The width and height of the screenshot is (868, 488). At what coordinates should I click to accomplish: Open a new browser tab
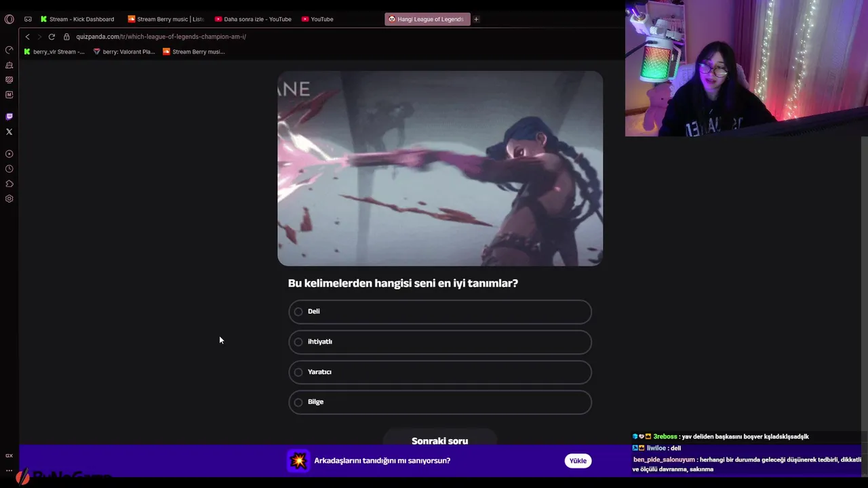coord(476,19)
